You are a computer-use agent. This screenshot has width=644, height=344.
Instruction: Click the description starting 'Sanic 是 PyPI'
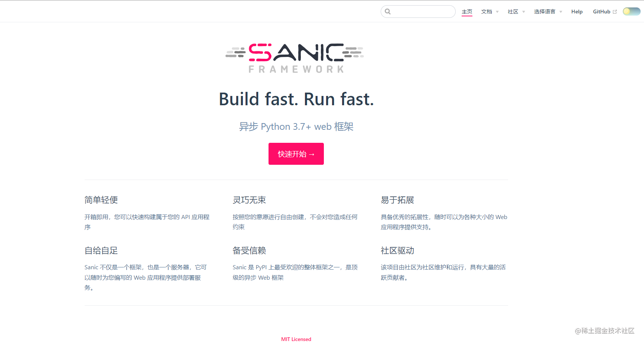tap(295, 272)
